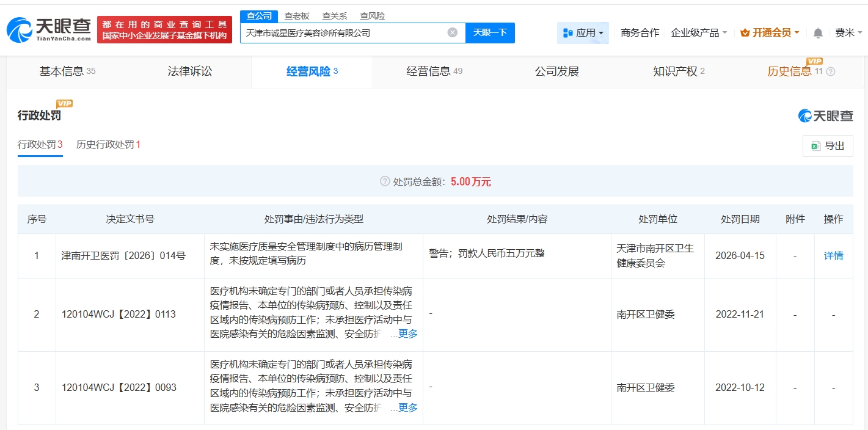The width and height of the screenshot is (868, 430).
Task: Open 详情 link for first penalty record
Action: coord(833,256)
